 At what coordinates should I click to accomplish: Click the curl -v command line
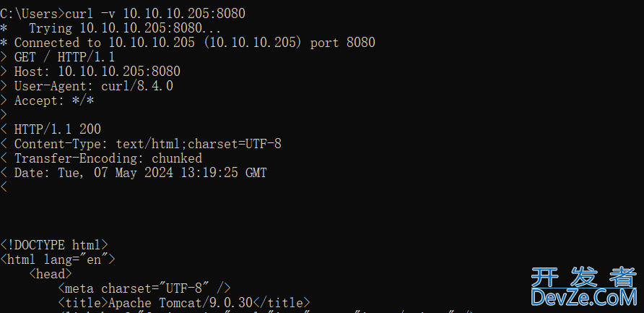click(x=123, y=14)
